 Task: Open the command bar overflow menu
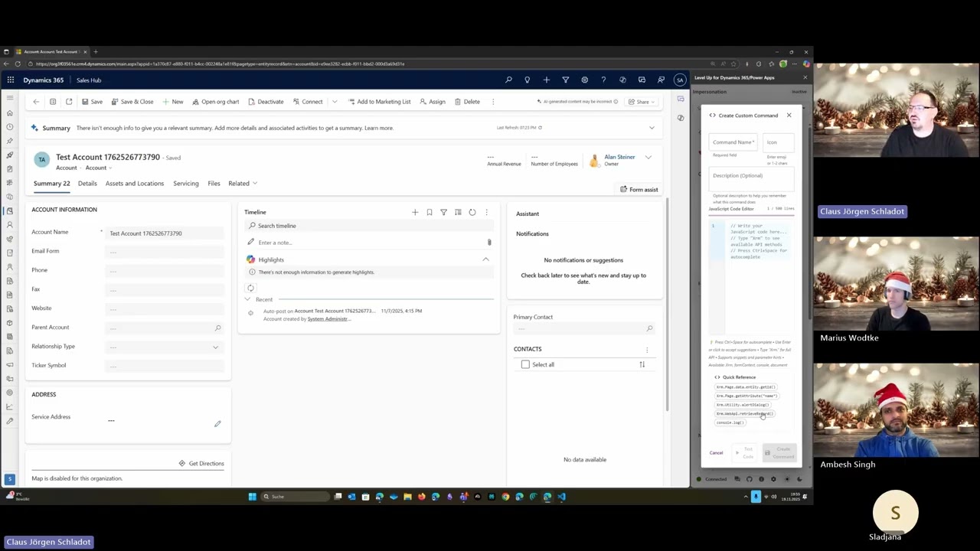pos(493,102)
